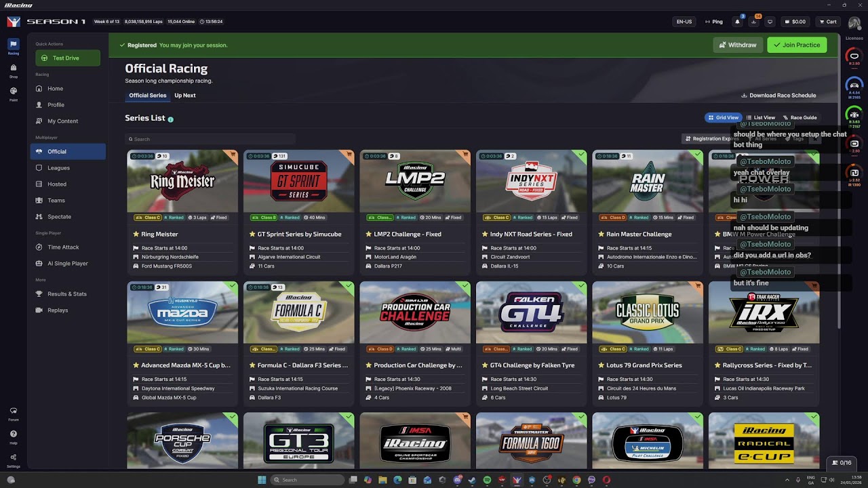
Task: Open Results & Stats in the sidebar
Action: pyautogui.click(x=68, y=294)
